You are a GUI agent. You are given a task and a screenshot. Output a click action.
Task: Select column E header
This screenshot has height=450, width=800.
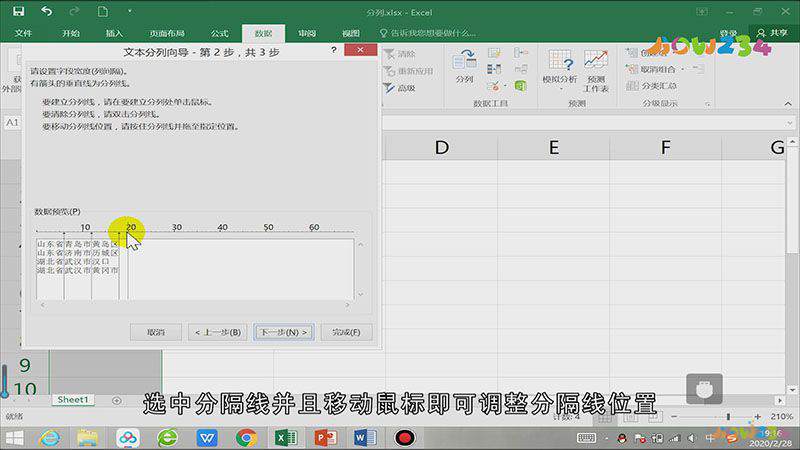tap(554, 147)
